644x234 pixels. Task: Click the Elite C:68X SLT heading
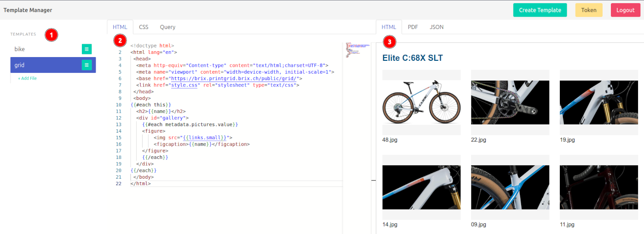pos(412,58)
